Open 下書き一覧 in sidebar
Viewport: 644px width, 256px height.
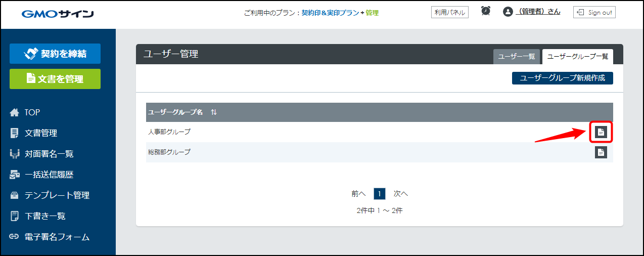[44, 216]
